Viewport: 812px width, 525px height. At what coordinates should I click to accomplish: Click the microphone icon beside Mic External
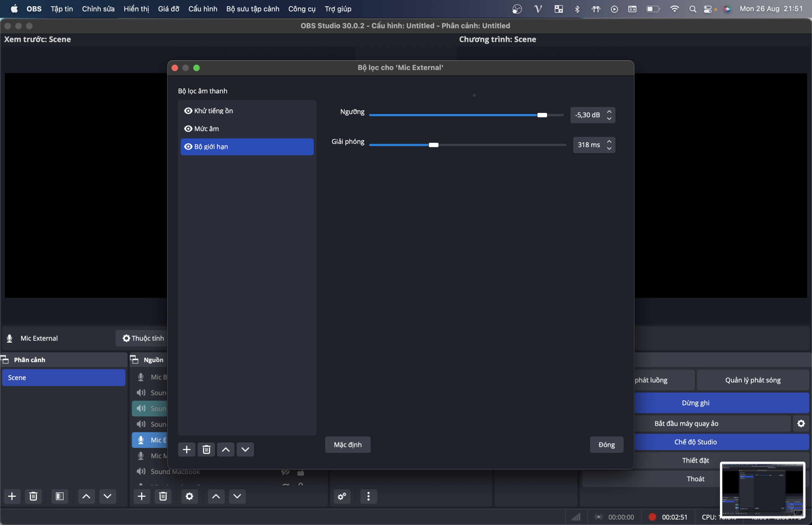[10, 338]
